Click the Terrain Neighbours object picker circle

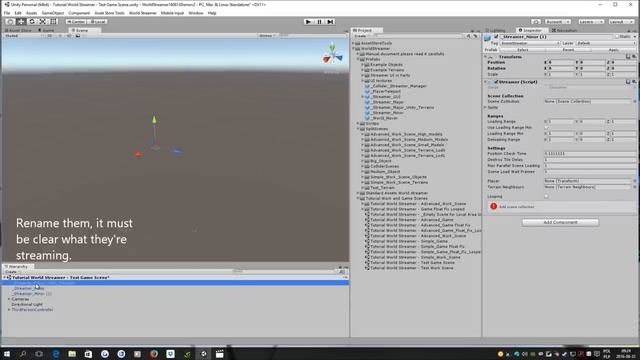pos(635,187)
